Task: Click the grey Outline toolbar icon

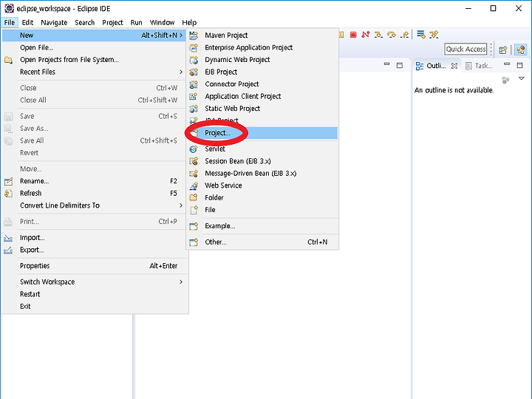Action: tap(505, 80)
